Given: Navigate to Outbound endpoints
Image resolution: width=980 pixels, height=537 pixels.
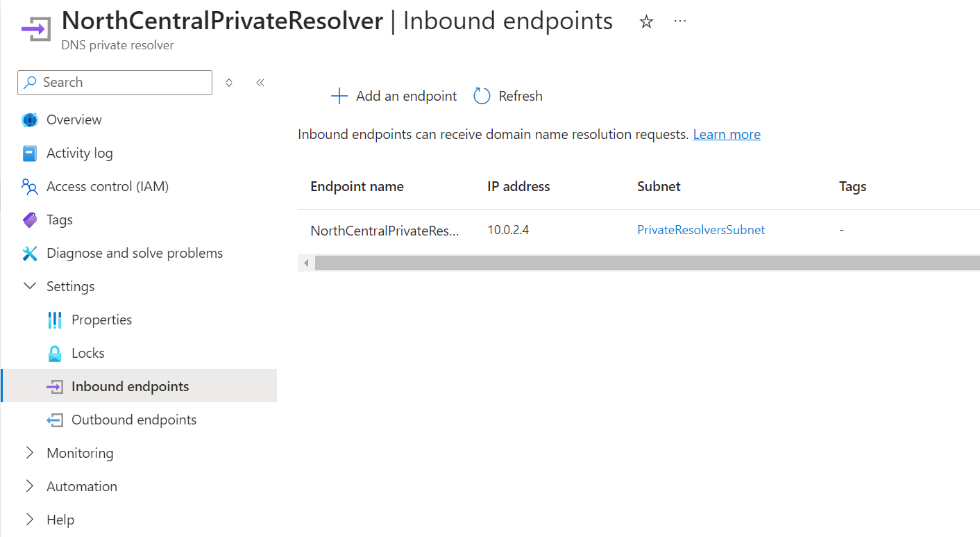Looking at the screenshot, I should [x=134, y=420].
